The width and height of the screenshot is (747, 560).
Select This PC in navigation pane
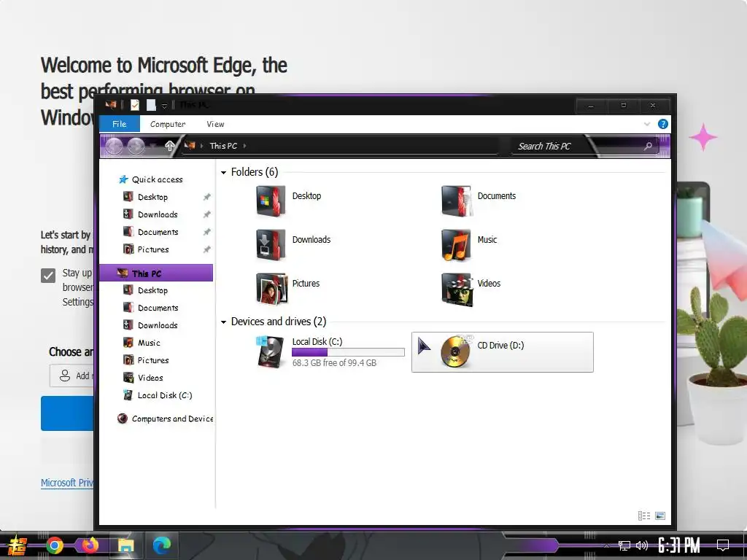[156, 273]
